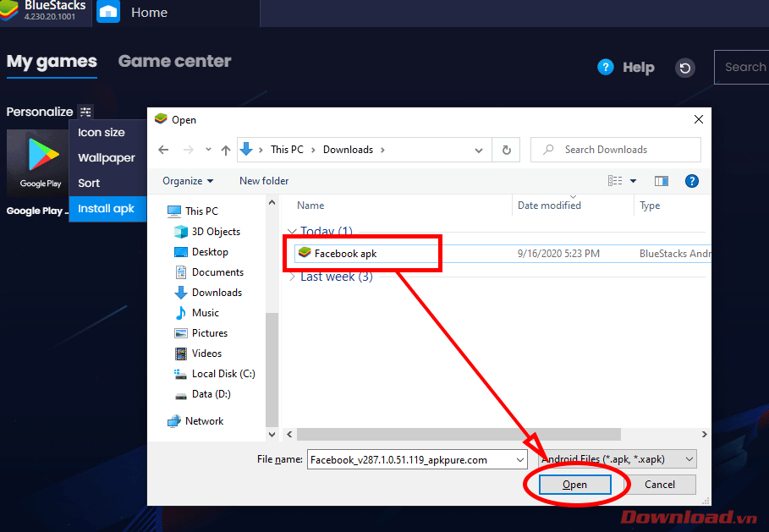
Task: Collapse the Today group
Action: click(x=293, y=231)
